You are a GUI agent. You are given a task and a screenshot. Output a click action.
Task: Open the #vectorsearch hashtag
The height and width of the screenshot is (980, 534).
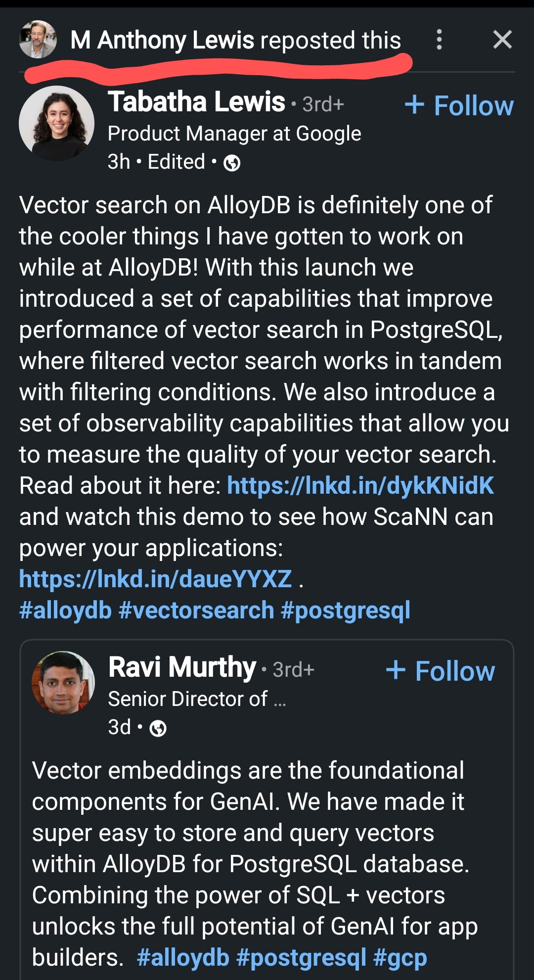click(x=196, y=610)
